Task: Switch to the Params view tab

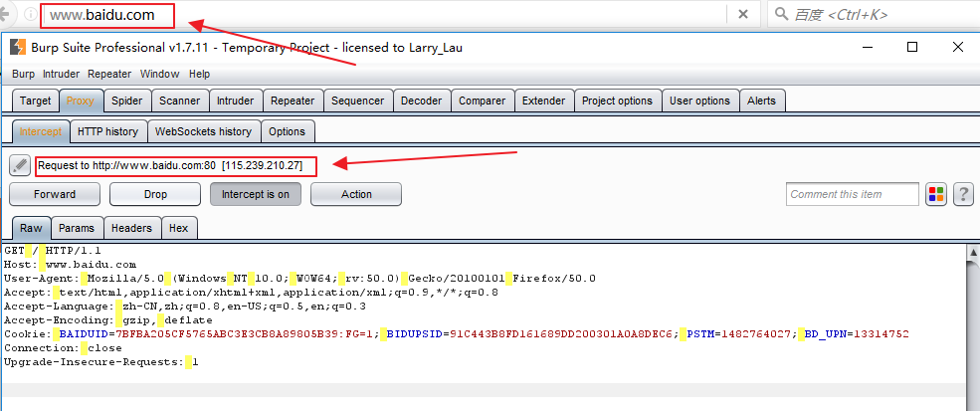Action: pyautogui.click(x=77, y=228)
